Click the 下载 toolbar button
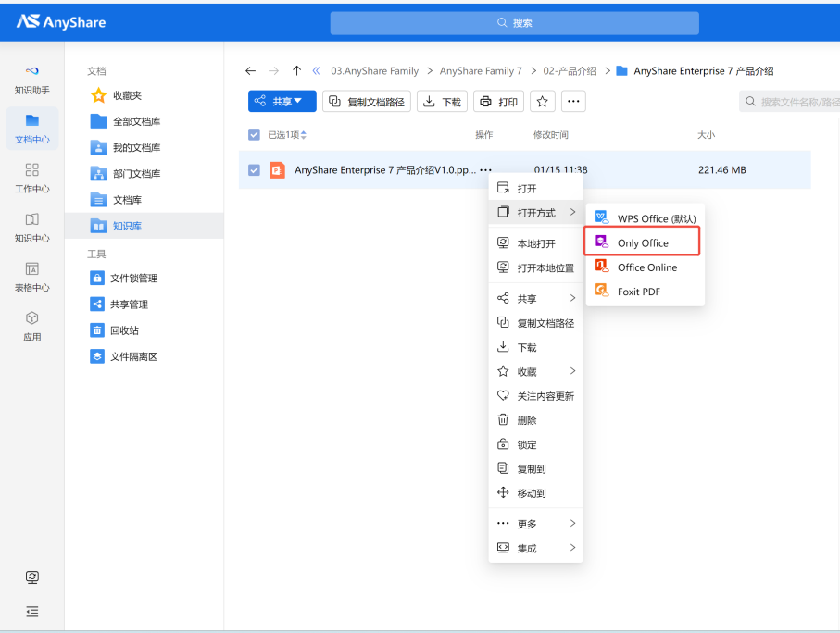This screenshot has width=840, height=633. tap(442, 102)
